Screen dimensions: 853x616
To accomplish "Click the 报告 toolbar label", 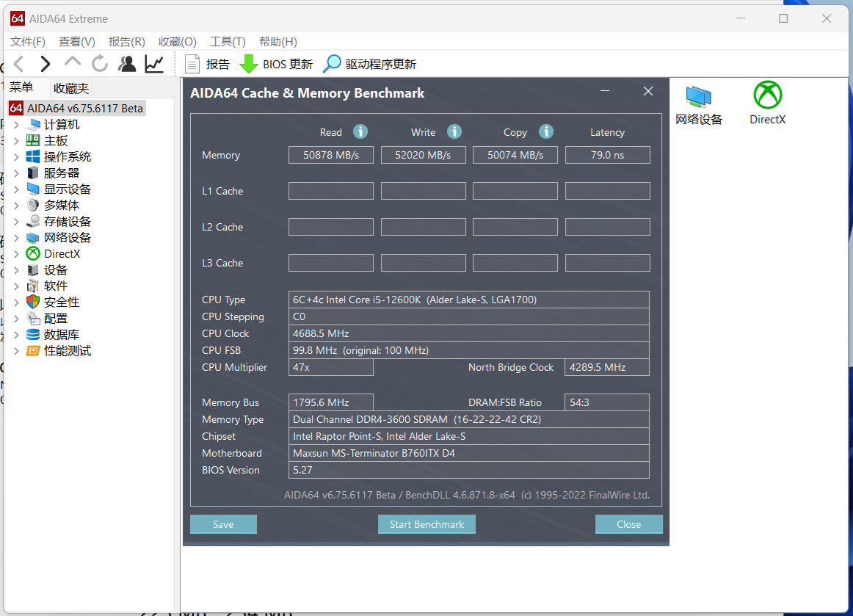I will [x=217, y=64].
